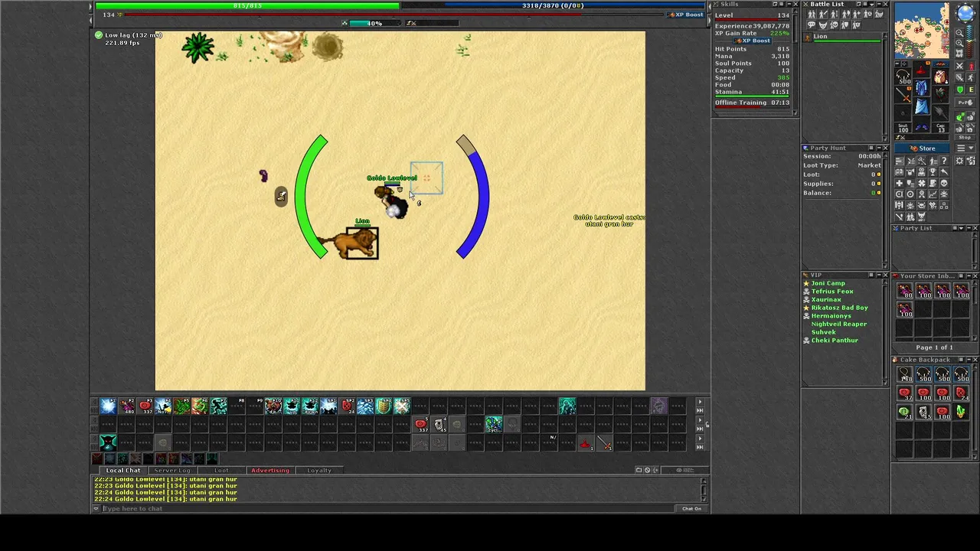Open the settings gear under the hamburger menu
980x551 pixels.
959,161
